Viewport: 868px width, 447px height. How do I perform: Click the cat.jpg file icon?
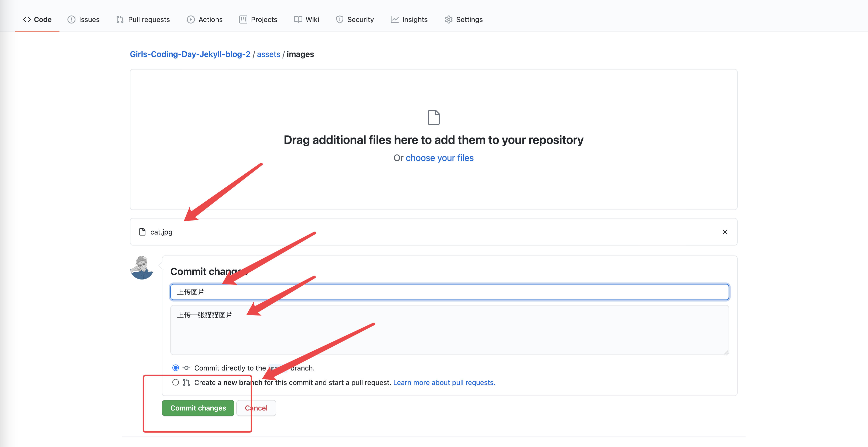click(x=142, y=232)
